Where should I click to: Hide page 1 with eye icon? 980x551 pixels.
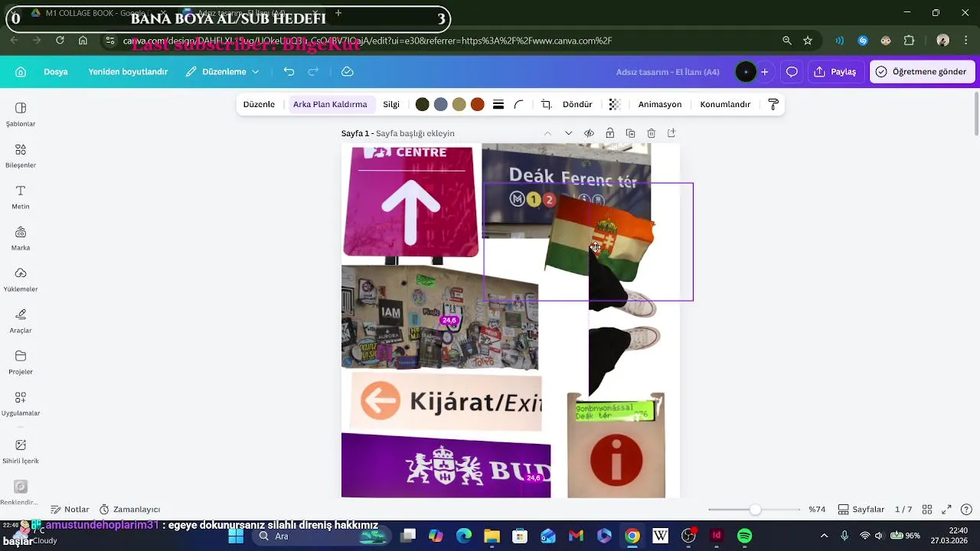tap(589, 133)
